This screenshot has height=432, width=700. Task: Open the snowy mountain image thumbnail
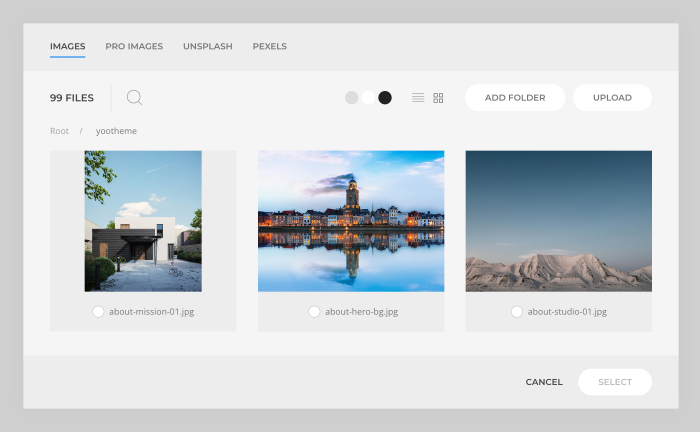coord(558,221)
